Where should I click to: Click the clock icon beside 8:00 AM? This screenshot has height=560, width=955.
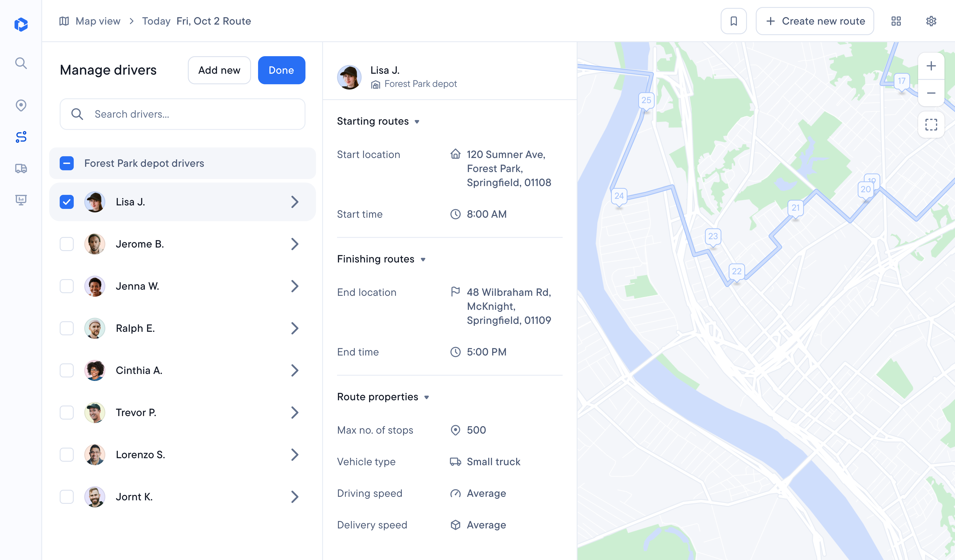[455, 214]
